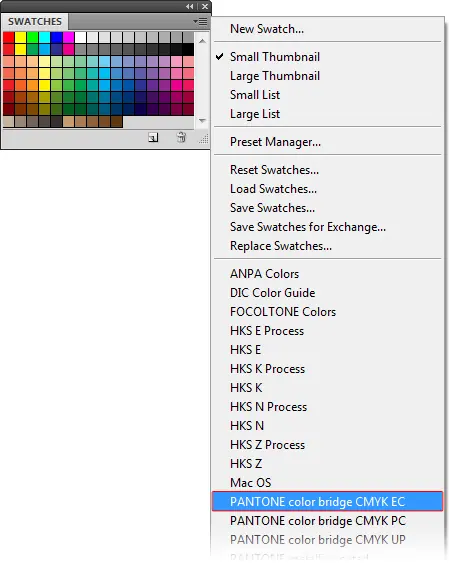Pick the pure red swatch in the top row
The width and height of the screenshot is (449, 571).
tap(9, 38)
